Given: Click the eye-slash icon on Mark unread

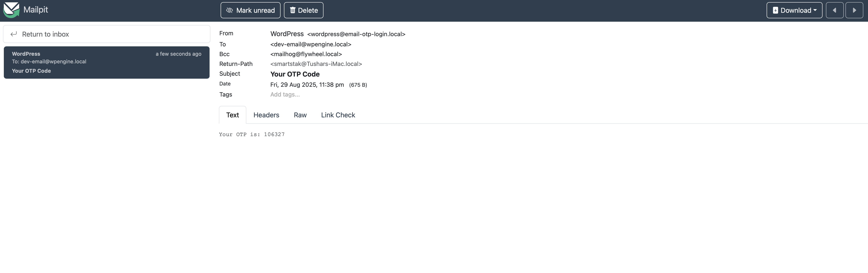Looking at the screenshot, I should (x=230, y=10).
